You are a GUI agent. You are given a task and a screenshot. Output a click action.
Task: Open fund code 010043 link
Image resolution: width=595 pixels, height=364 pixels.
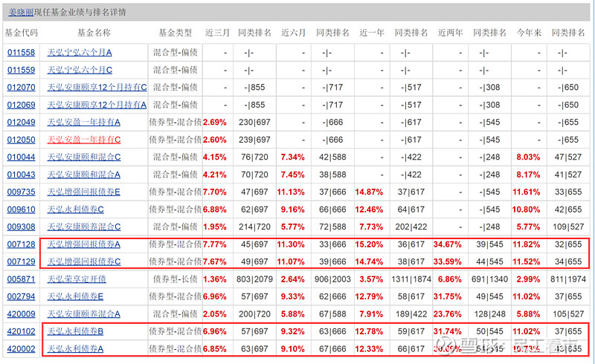coord(22,175)
